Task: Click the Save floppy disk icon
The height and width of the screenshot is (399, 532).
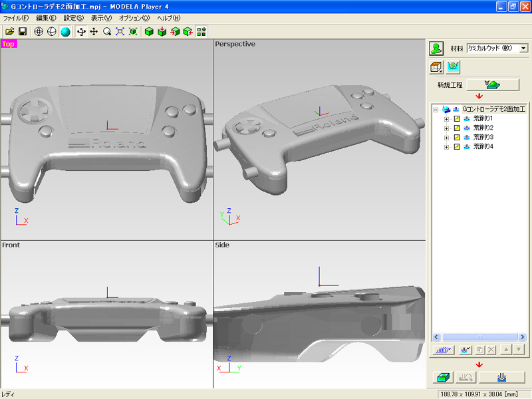Action: point(22,31)
